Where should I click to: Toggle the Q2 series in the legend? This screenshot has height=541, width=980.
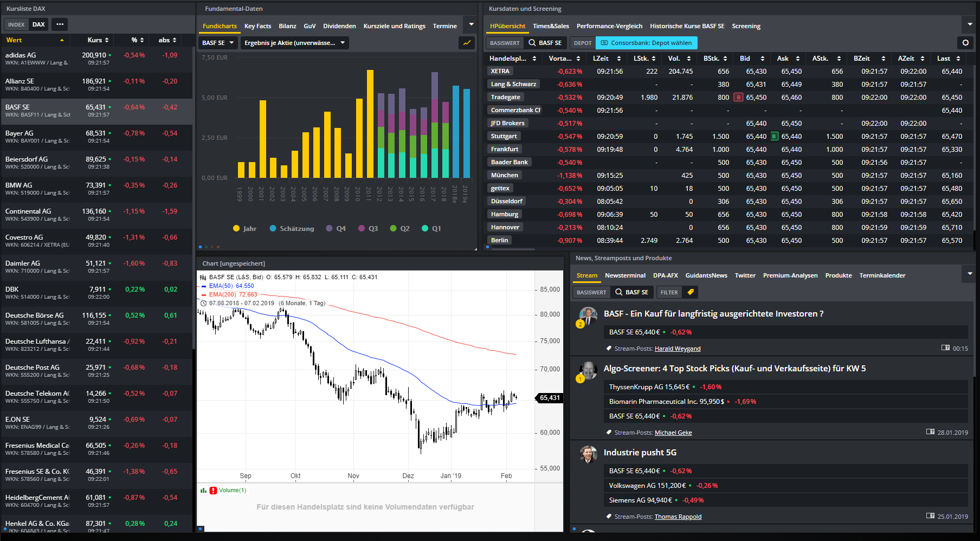[x=400, y=229]
